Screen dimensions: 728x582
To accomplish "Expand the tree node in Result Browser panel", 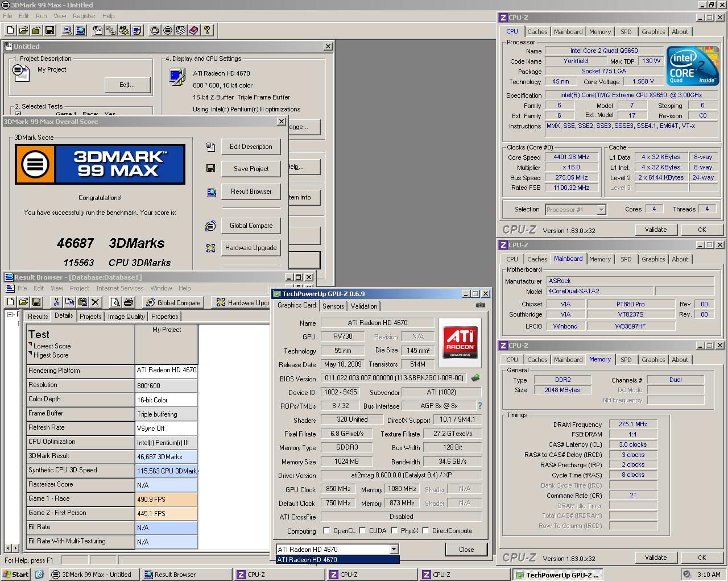I will [10, 314].
